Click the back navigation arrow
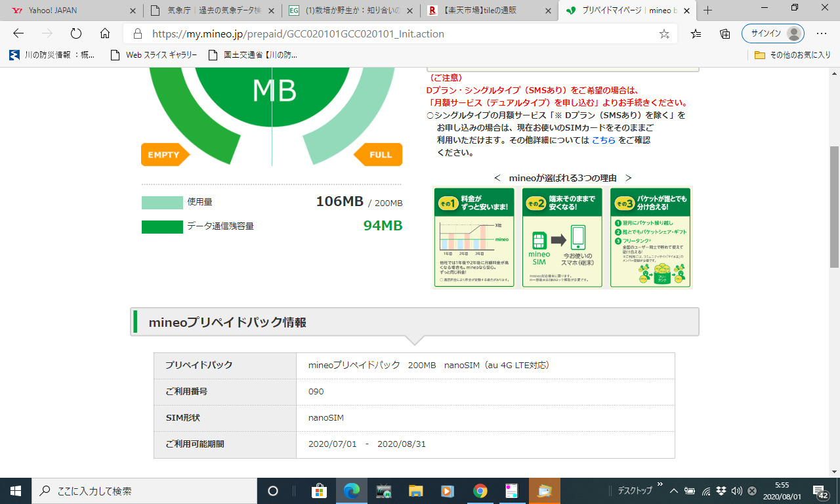 click(18, 34)
